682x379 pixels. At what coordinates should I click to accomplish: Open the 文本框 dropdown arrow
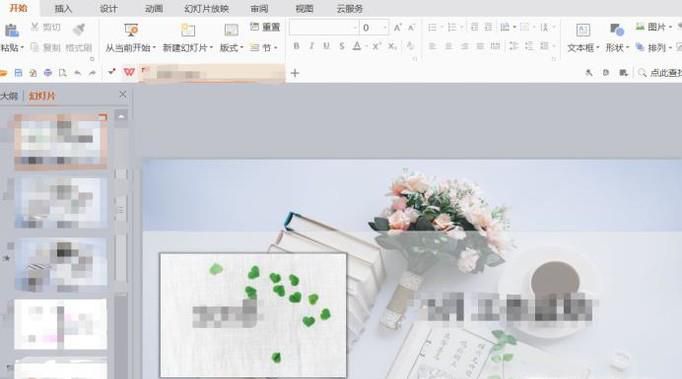tap(598, 48)
